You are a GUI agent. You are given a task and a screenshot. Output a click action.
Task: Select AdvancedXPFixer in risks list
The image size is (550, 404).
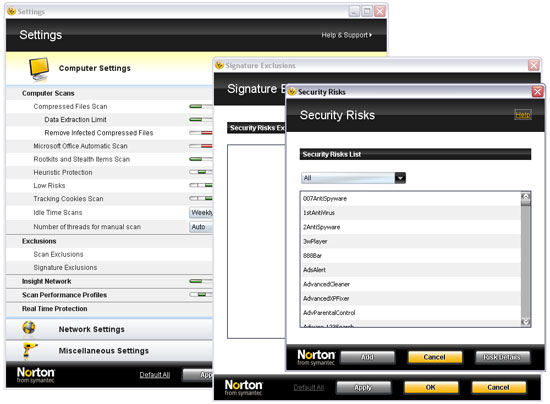411,298
